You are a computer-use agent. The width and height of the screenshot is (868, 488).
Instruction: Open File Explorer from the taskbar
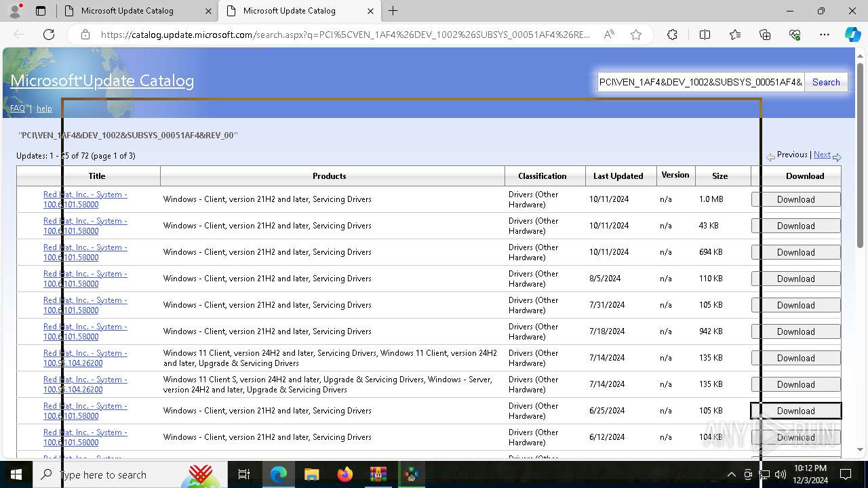coord(311,474)
